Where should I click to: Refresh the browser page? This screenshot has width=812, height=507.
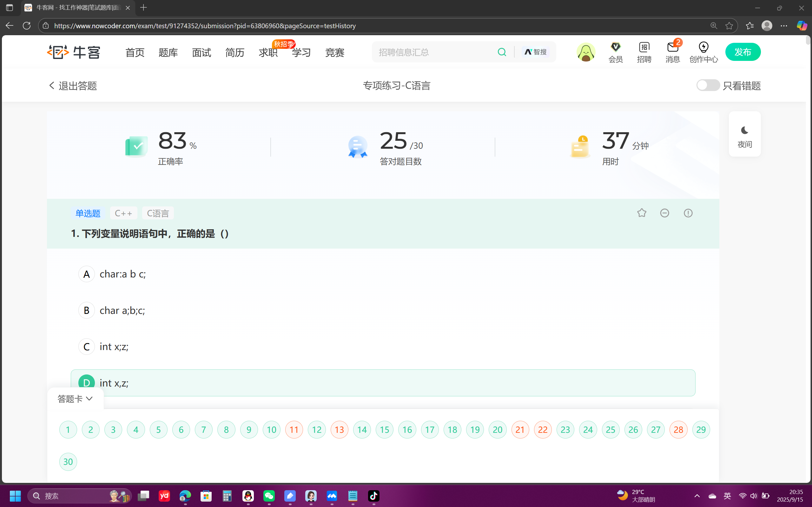click(x=27, y=25)
